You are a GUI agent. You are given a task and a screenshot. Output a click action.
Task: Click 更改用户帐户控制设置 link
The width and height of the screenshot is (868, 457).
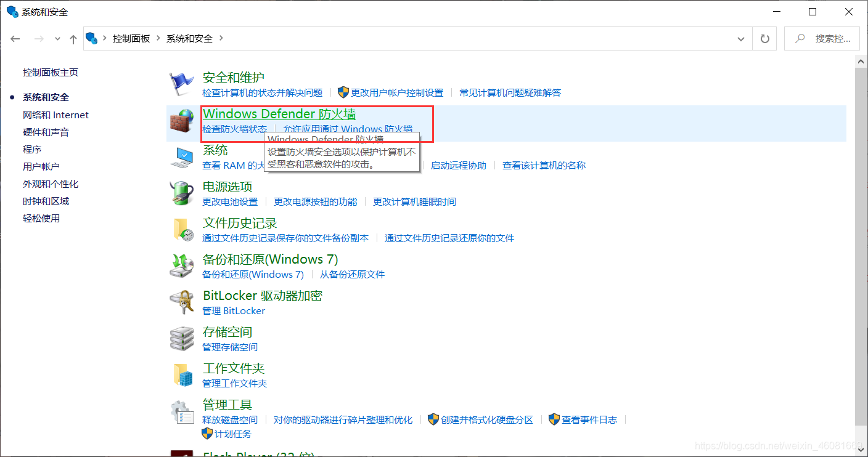(x=397, y=92)
